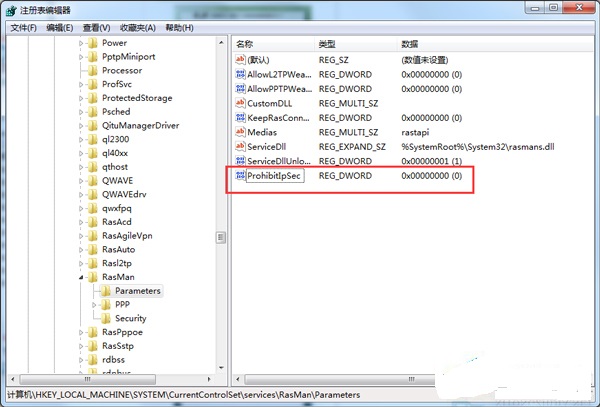
Task: Open the 文件(F) menu
Action: point(23,28)
